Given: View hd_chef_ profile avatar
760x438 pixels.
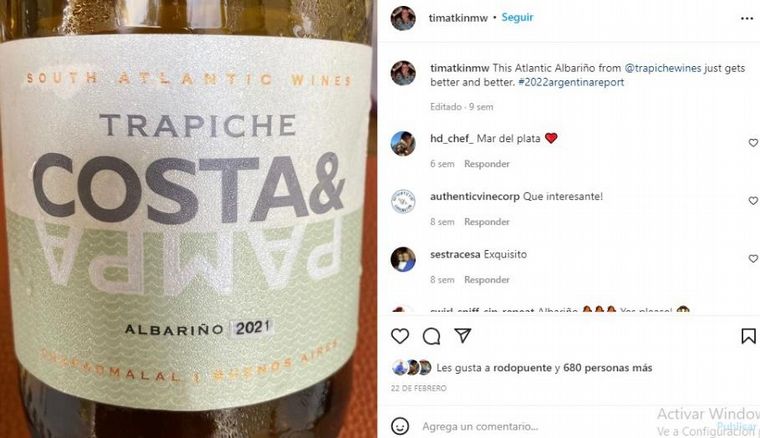Looking at the screenshot, I should click(x=403, y=143).
